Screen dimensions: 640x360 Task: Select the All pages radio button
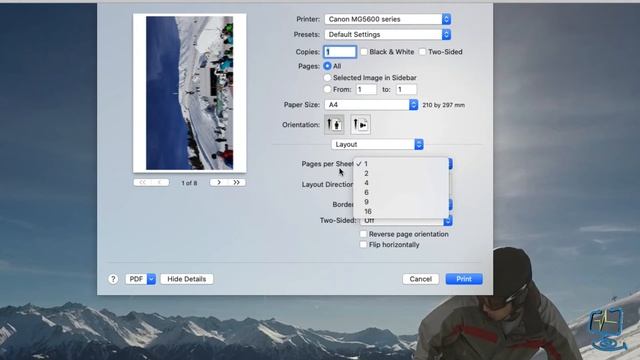click(x=327, y=66)
